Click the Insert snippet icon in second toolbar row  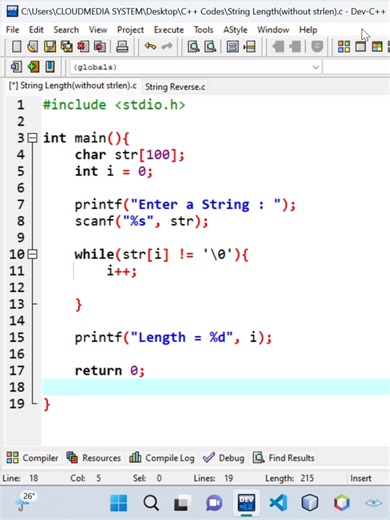pyautogui.click(x=16, y=67)
